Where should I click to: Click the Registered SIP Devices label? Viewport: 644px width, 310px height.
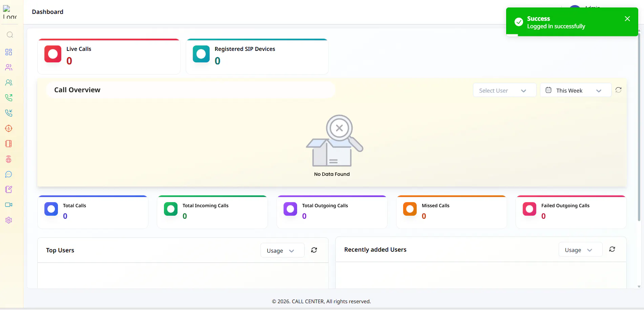[245, 49]
